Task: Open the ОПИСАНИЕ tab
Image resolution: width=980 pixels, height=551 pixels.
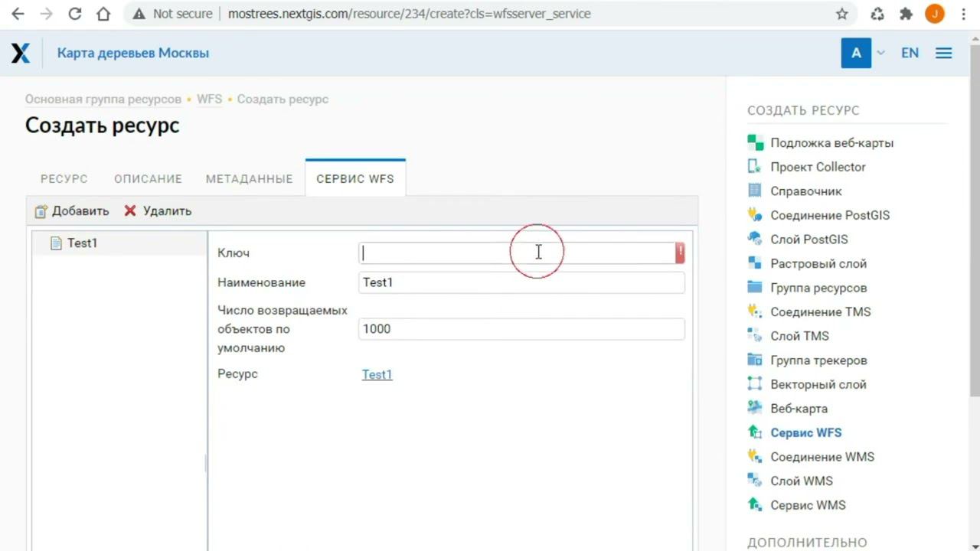Action: [x=148, y=178]
